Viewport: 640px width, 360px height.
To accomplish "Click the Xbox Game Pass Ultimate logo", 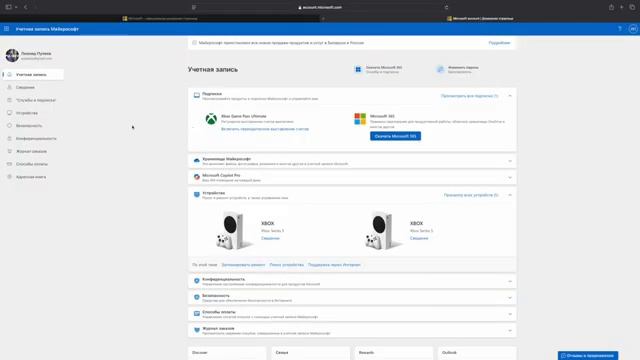I will pos(211,119).
